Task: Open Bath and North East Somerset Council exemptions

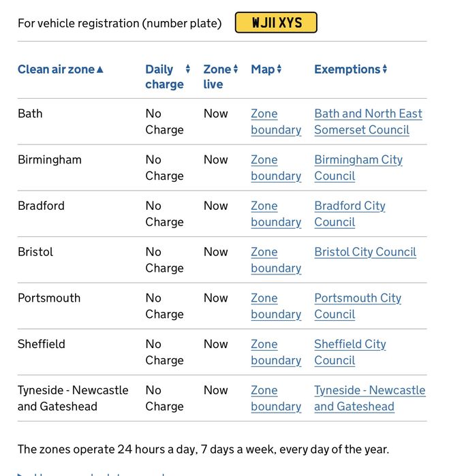Action: tap(368, 122)
